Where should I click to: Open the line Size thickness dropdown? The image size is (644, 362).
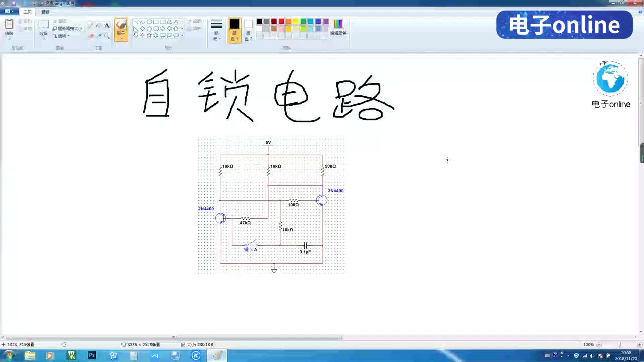point(217,30)
